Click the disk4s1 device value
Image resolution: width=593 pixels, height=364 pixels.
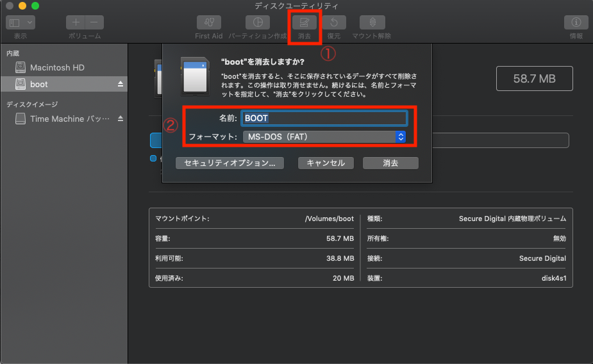554,278
